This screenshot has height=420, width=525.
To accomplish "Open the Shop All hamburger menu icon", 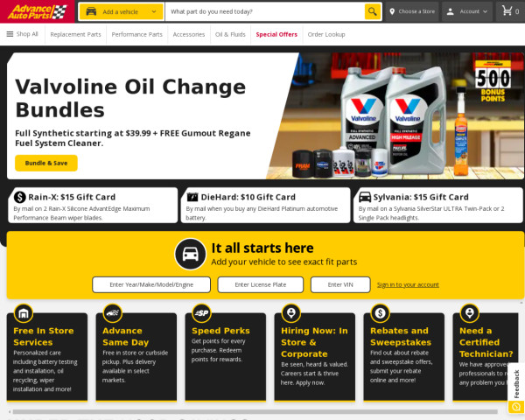I will (x=10, y=34).
